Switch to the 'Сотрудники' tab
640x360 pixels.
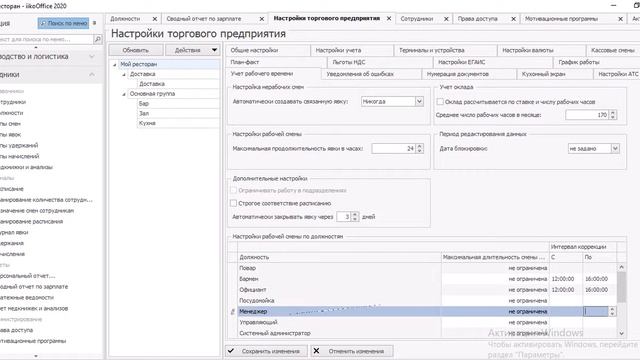[417, 19]
